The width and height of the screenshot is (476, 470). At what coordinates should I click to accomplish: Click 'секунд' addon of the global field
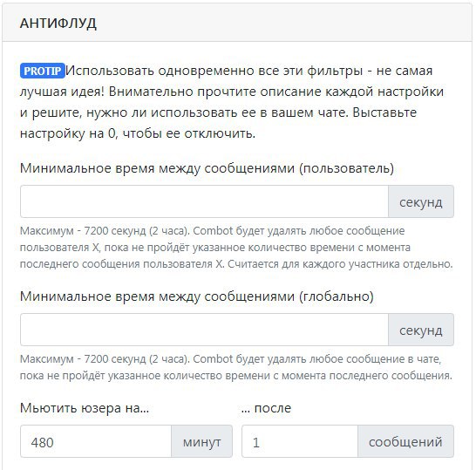(421, 330)
